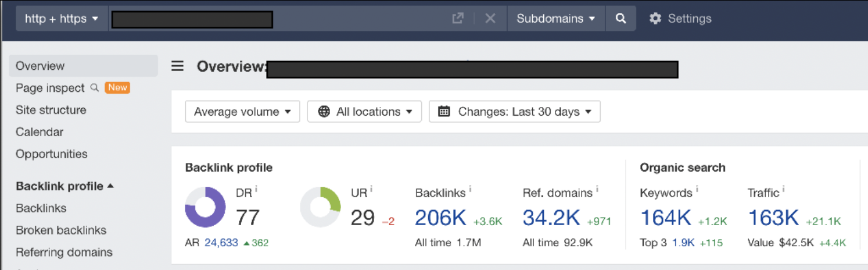Click the info icon next to Backlinks
The width and height of the screenshot is (868, 270).
[x=471, y=189]
